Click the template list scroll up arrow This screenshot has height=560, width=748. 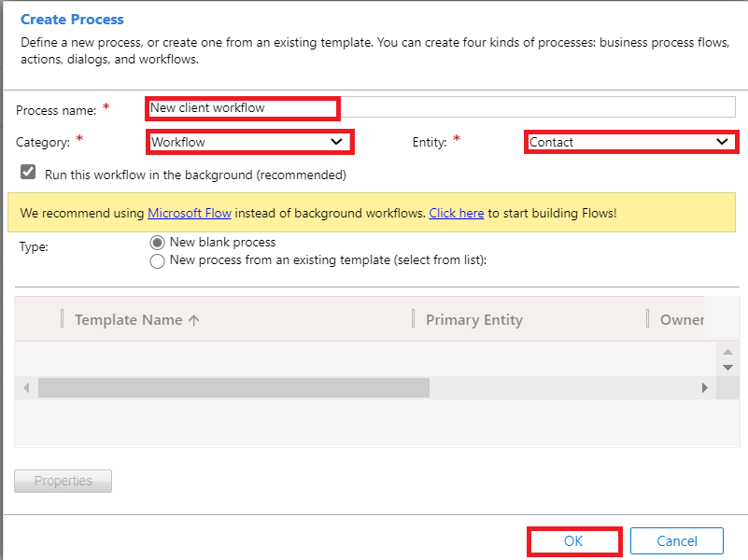tap(727, 352)
